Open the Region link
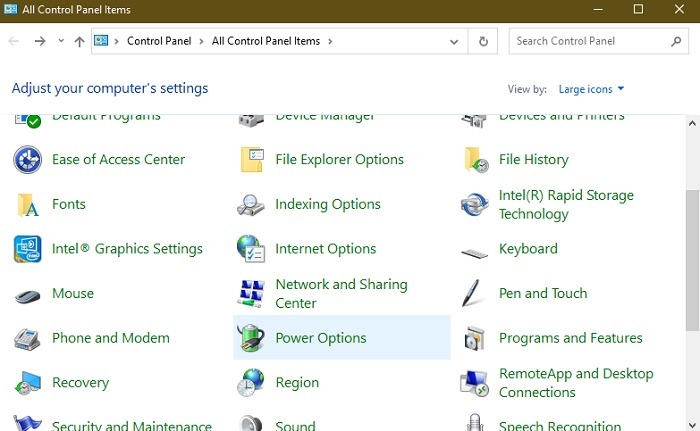The image size is (700, 431). (297, 383)
